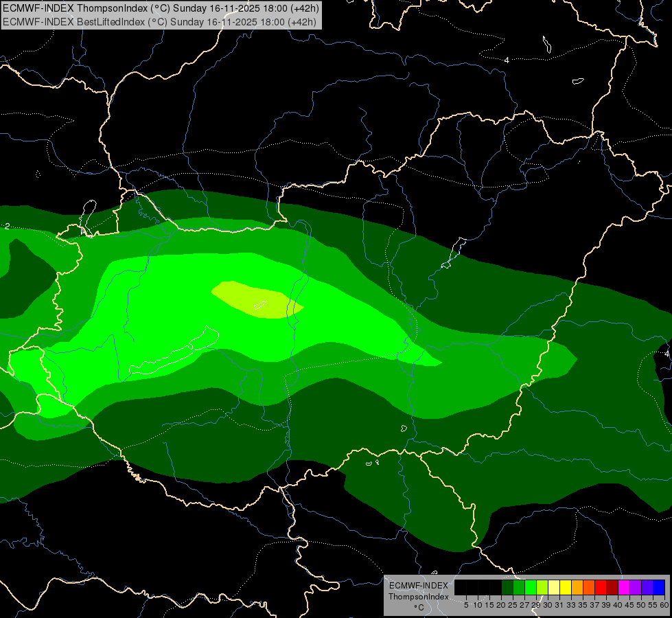Select the blue 55-60 legend swatch
The height and width of the screenshot is (618, 672).
point(659,587)
